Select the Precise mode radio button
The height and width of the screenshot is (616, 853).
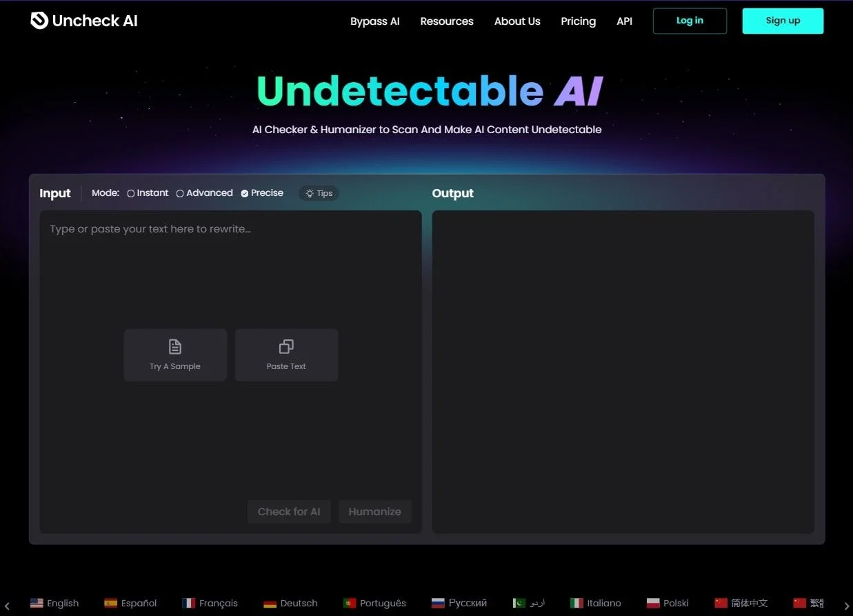[245, 194]
